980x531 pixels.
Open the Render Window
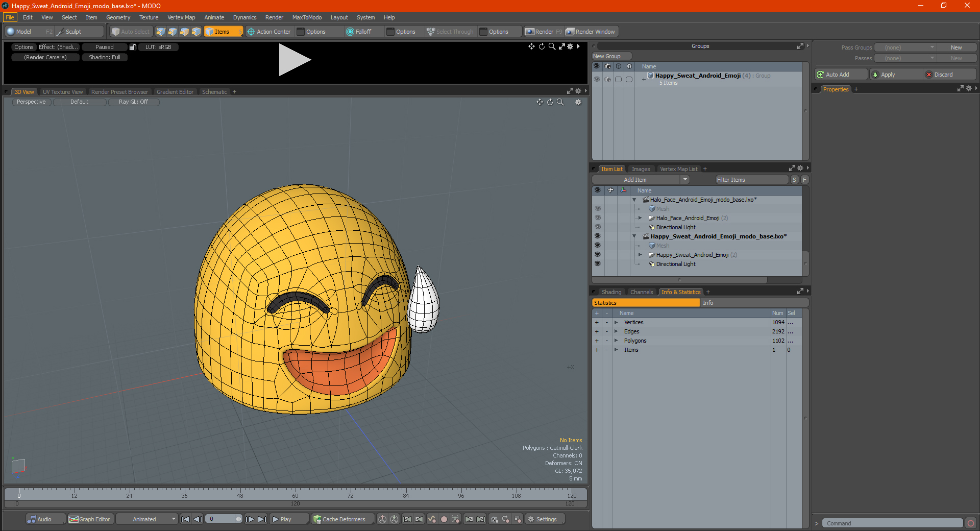coord(591,32)
